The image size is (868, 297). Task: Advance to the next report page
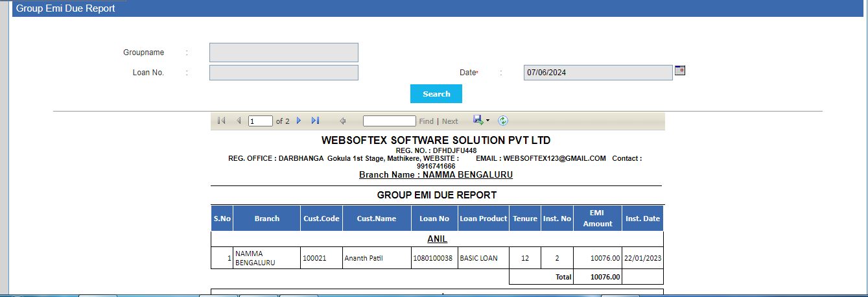coord(299,121)
